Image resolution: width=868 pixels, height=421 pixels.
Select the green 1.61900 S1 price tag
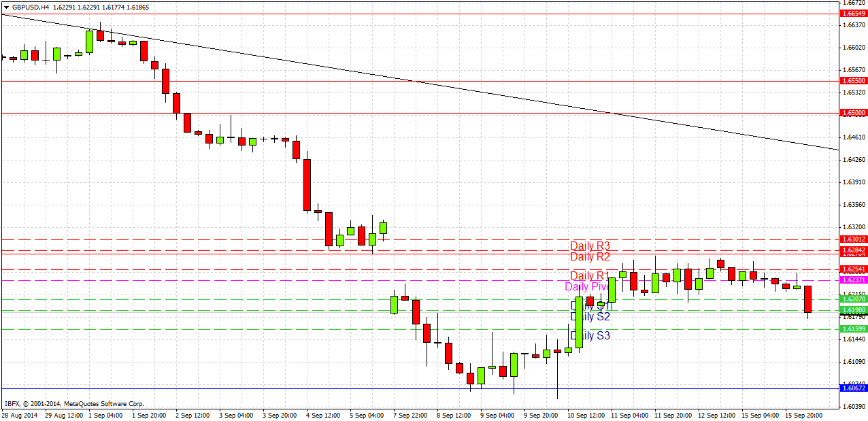pyautogui.click(x=850, y=309)
